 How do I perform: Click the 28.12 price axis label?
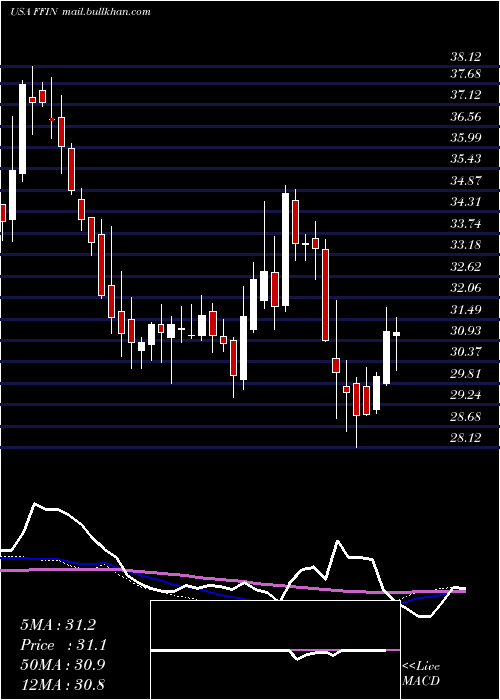[x=466, y=438]
